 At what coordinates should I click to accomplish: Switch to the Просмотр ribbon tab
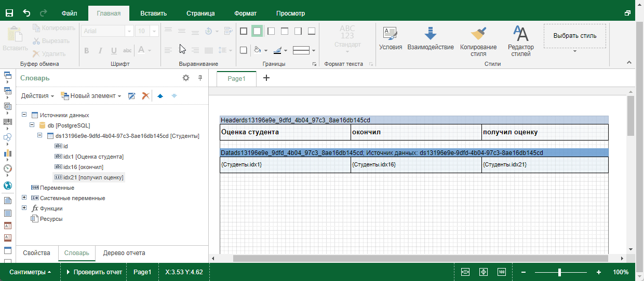(x=291, y=13)
